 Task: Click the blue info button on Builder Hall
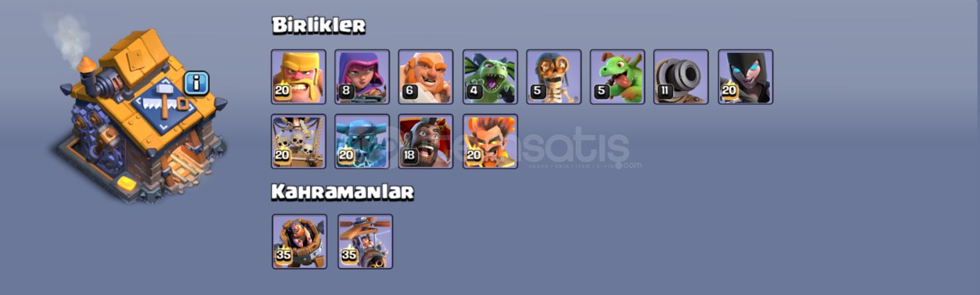tap(197, 83)
